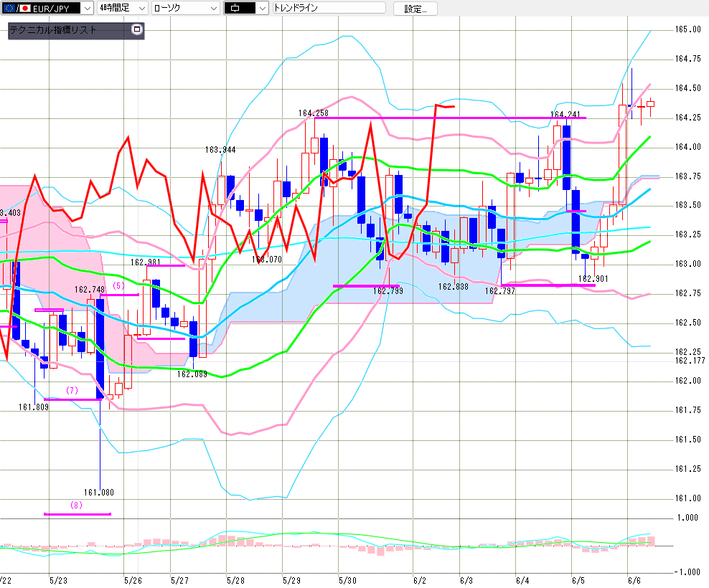Select the 162.797 low price label

pyautogui.click(x=500, y=291)
